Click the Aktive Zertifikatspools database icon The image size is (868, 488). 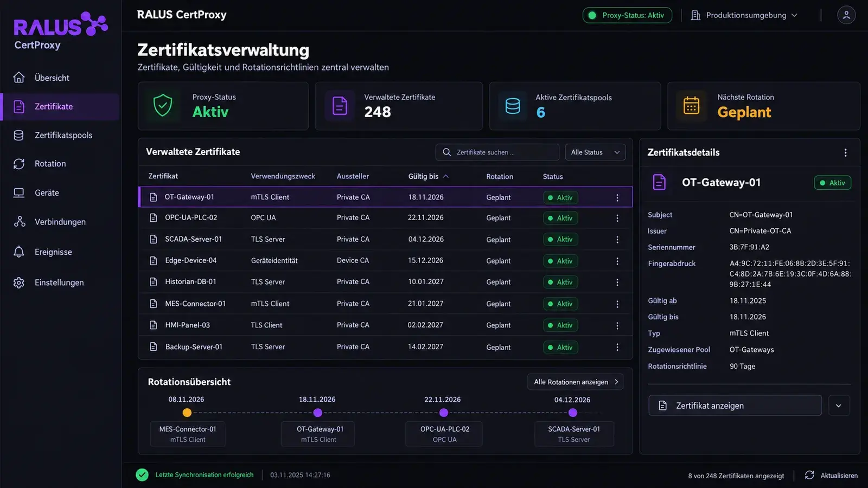[x=513, y=106]
